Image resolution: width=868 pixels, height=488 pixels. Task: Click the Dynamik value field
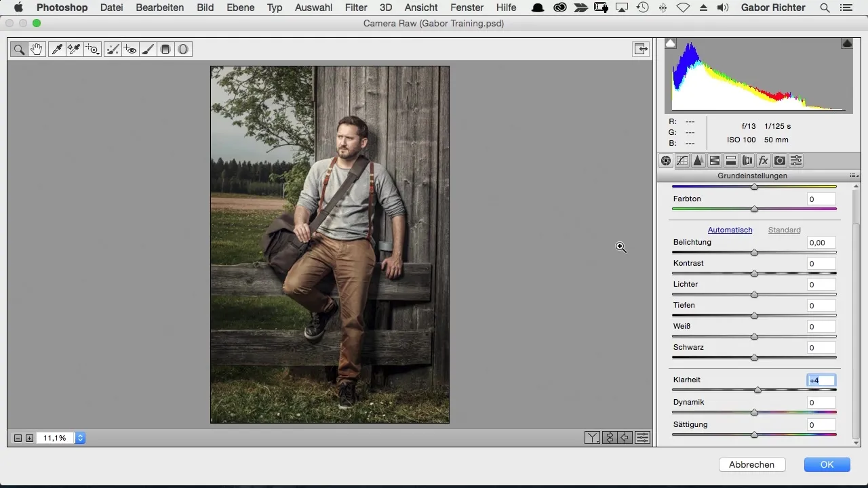tap(821, 403)
